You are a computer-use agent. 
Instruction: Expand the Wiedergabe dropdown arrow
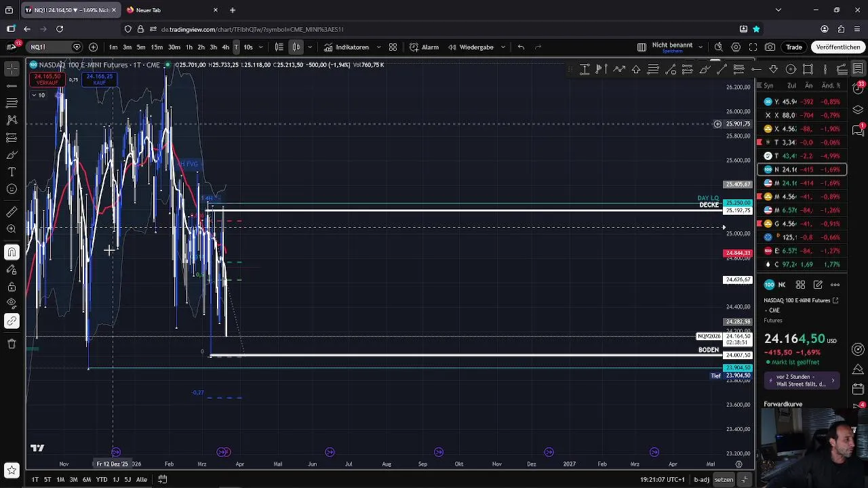[502, 47]
